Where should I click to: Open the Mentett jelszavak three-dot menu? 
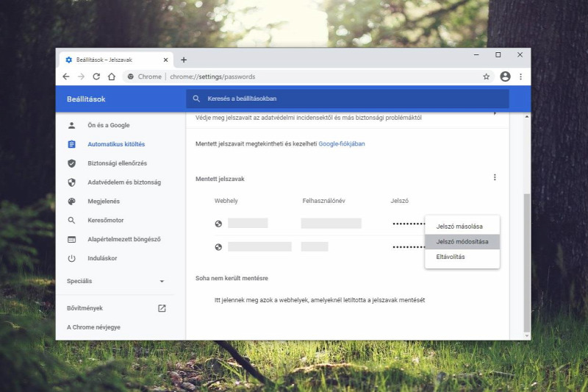(495, 177)
